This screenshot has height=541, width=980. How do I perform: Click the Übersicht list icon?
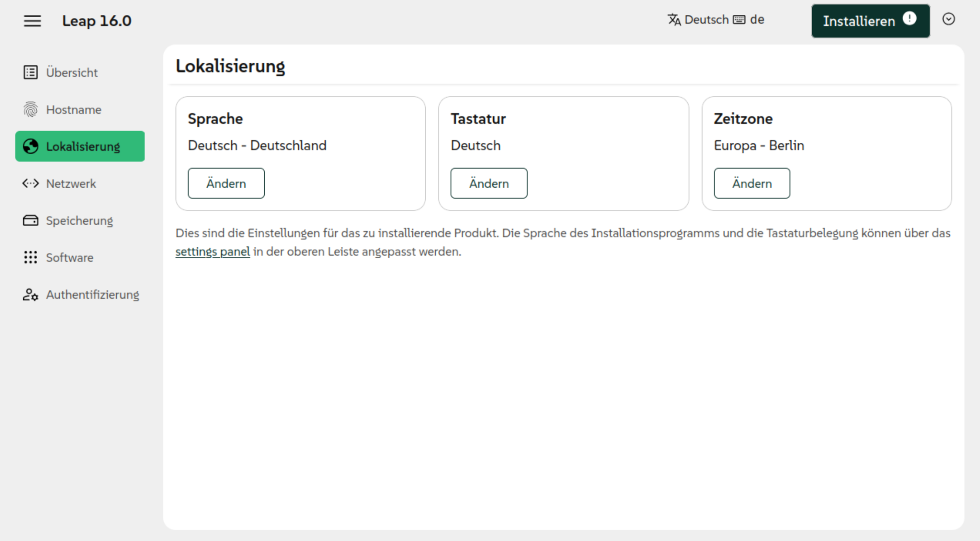(30, 73)
